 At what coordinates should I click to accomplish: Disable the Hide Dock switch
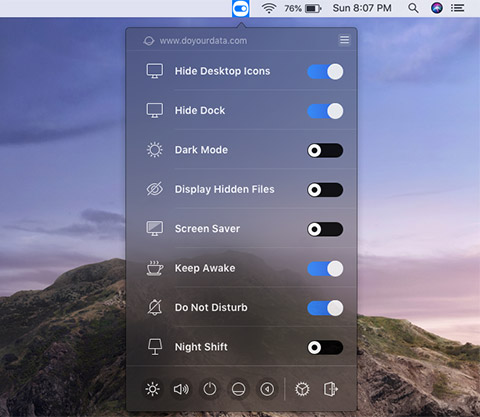(x=325, y=111)
